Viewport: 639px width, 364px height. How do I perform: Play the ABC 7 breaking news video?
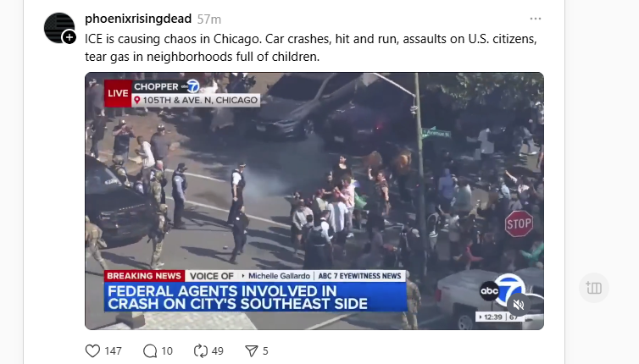(x=314, y=201)
